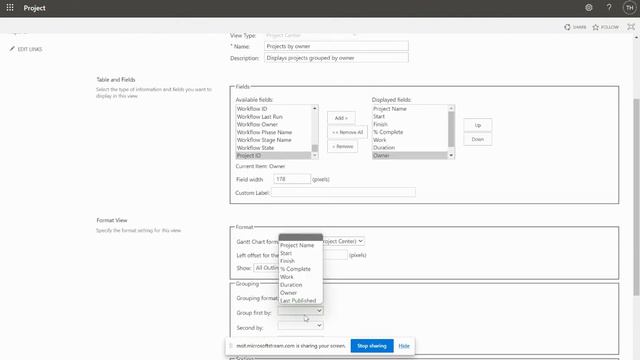Choose Duration in group-by dropdown list
The height and width of the screenshot is (360, 640).
click(x=301, y=284)
